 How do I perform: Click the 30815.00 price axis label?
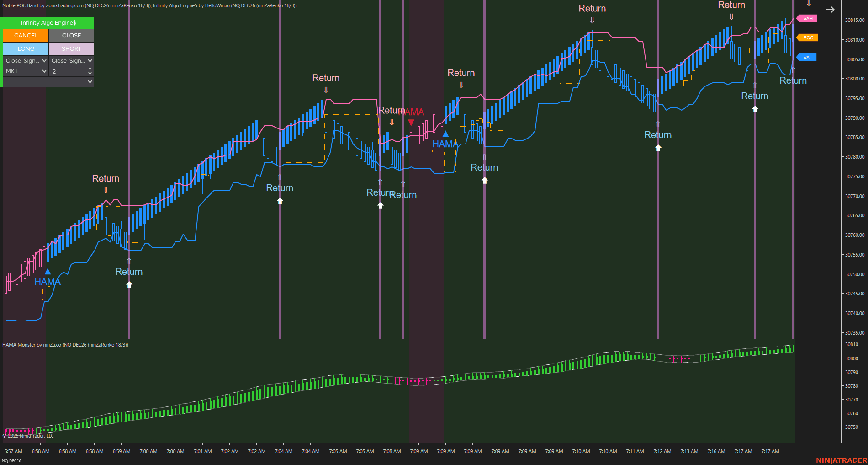point(855,20)
